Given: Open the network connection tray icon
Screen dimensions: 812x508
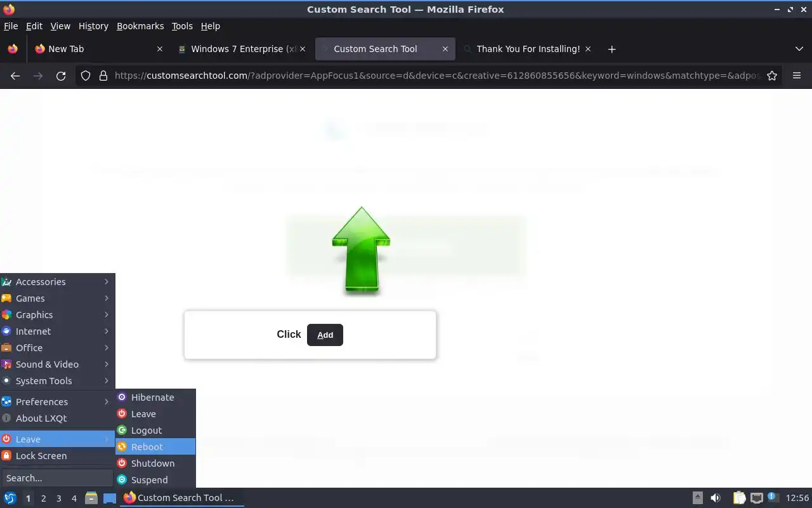Looking at the screenshot, I should coord(756,498).
